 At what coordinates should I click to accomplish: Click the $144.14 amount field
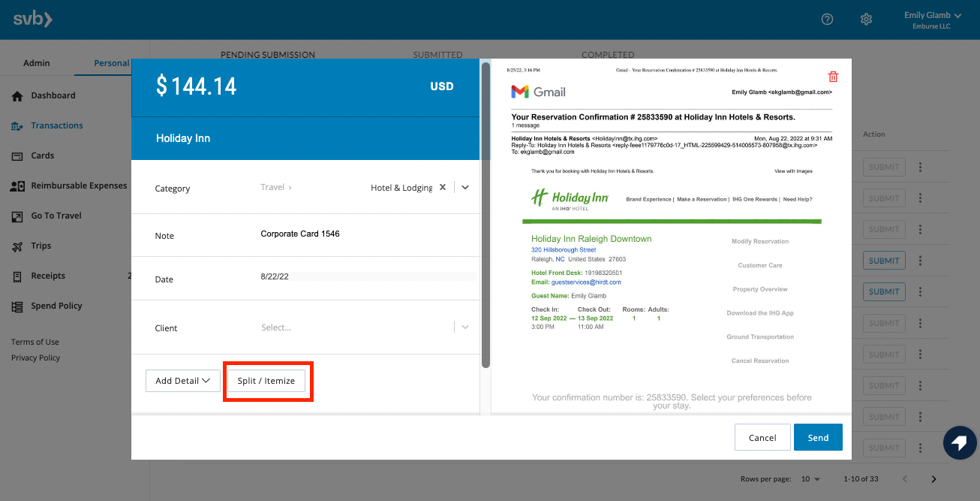pos(196,86)
